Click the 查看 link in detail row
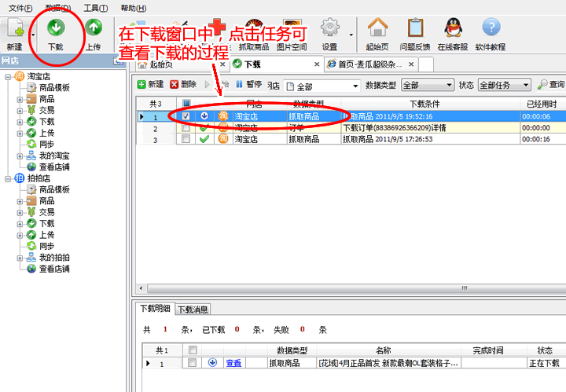The image size is (566, 392). pos(233,363)
